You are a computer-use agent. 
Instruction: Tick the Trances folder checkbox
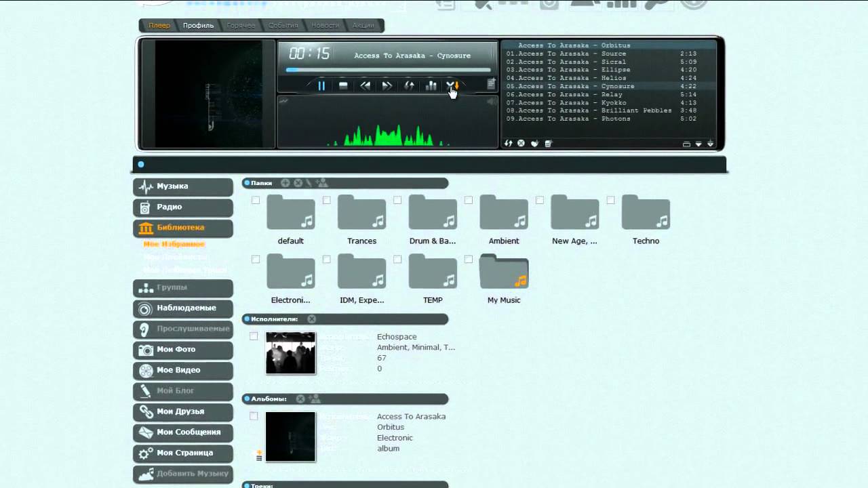327,200
